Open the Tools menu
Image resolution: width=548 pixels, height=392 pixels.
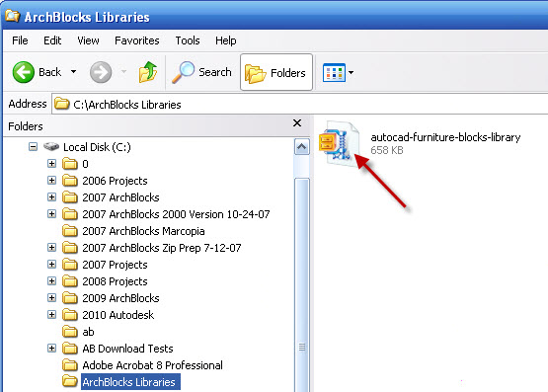(x=188, y=40)
